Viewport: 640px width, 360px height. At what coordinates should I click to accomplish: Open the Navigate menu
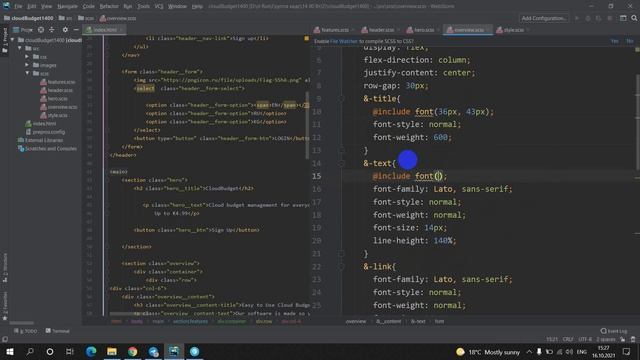tap(67, 6)
